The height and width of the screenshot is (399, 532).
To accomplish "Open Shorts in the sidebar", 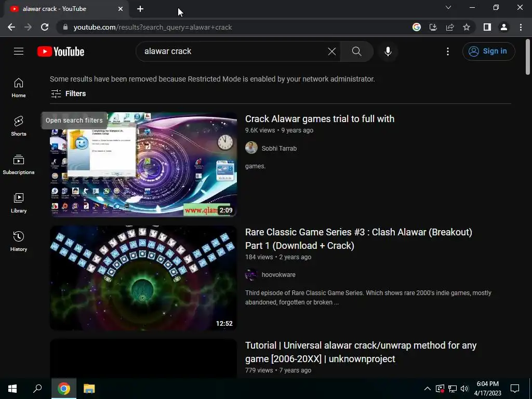I will pos(19,126).
